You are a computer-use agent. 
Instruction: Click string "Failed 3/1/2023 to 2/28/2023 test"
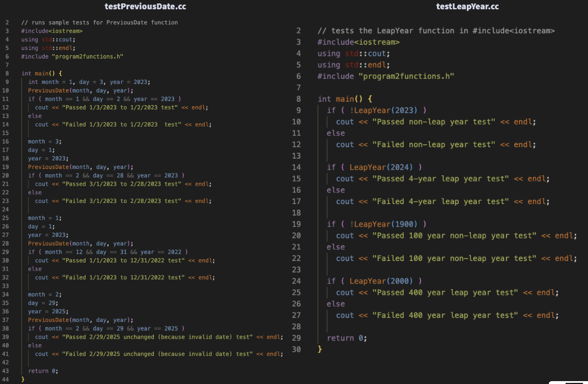[122, 201]
